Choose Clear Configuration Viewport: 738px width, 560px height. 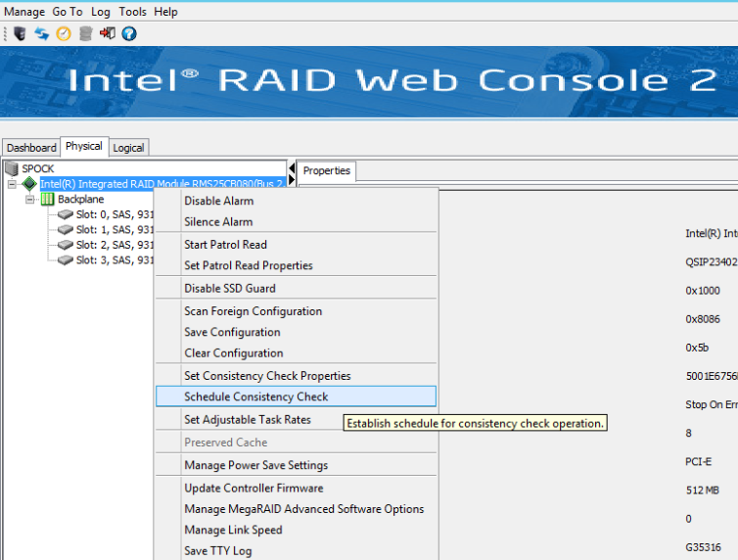coord(296,353)
